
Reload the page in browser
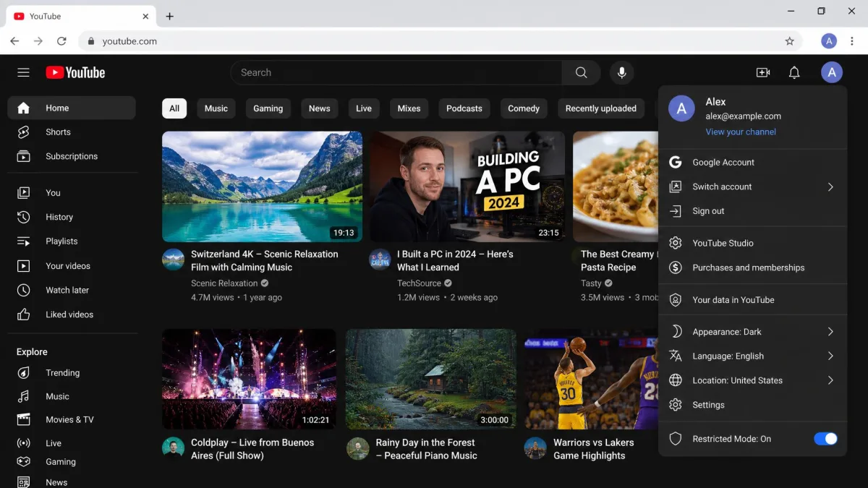click(x=61, y=41)
